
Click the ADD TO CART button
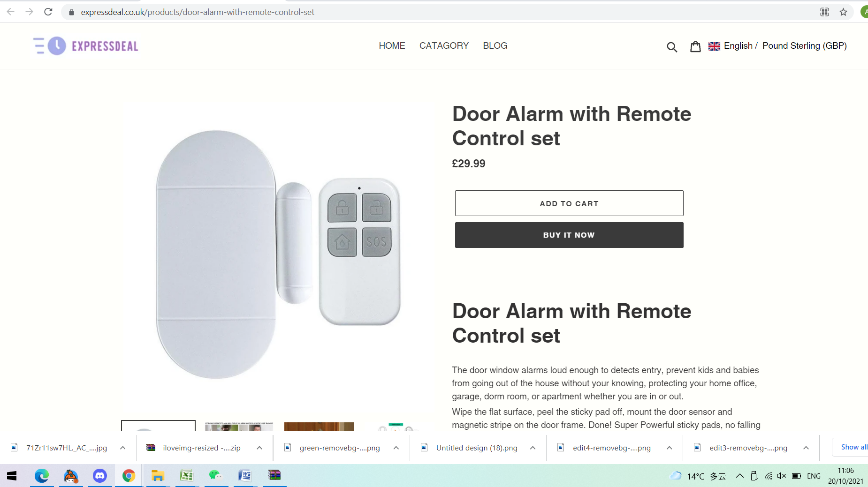tap(569, 203)
